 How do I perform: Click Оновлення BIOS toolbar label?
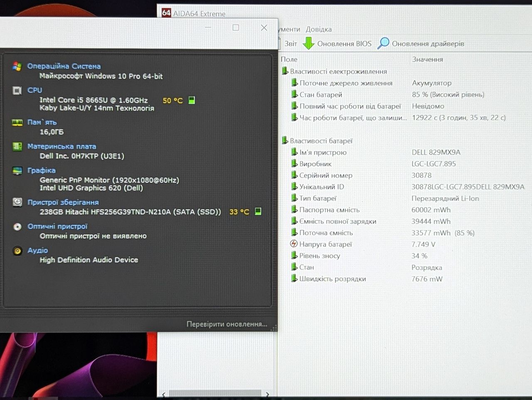click(x=344, y=44)
